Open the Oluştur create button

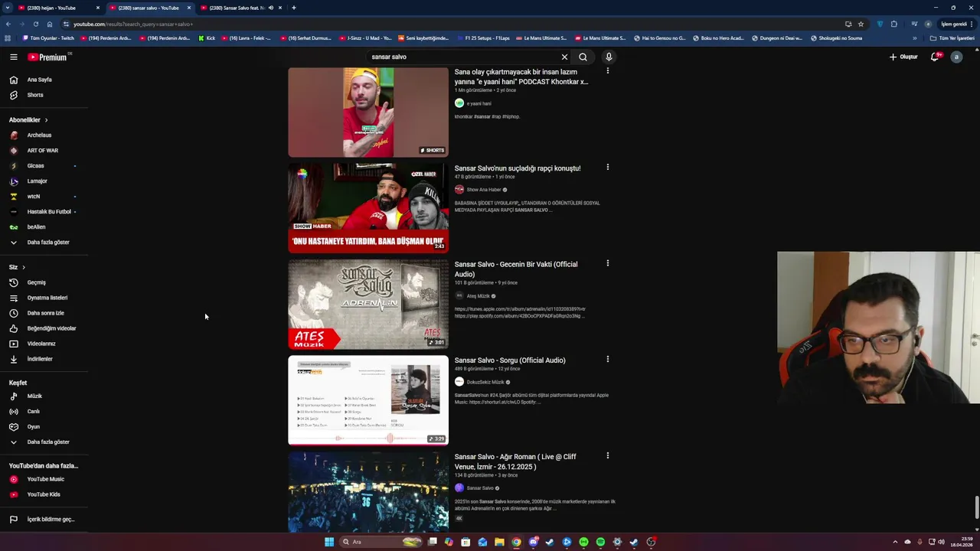point(903,57)
